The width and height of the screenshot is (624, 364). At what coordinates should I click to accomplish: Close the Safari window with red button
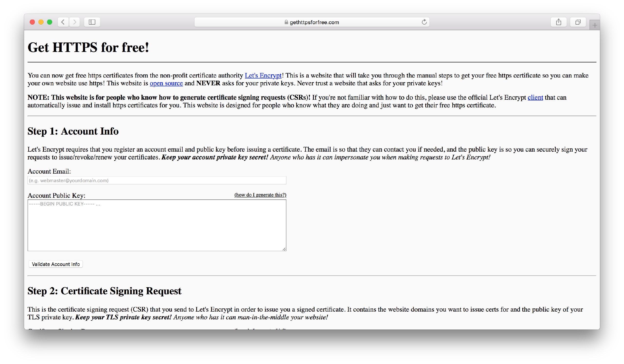[32, 22]
